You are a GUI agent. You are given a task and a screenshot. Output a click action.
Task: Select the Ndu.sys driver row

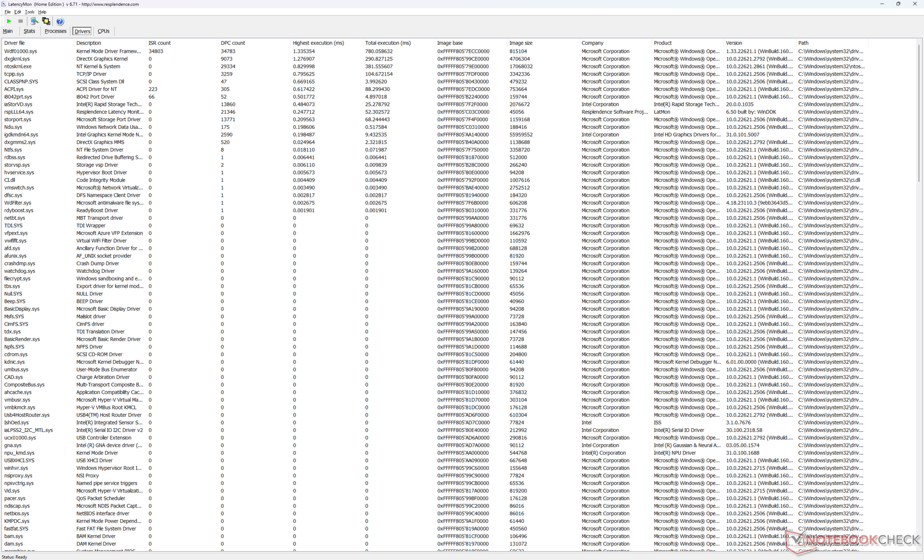pyautogui.click(x=434, y=127)
